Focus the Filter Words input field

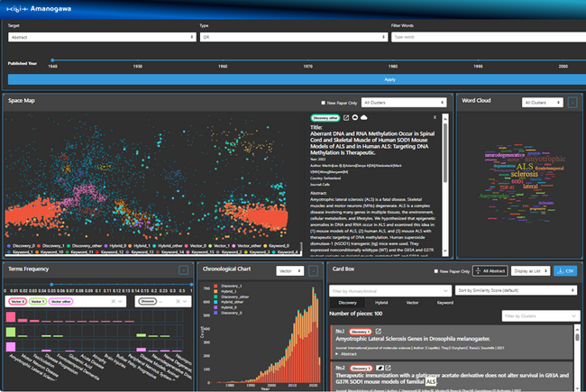point(489,37)
